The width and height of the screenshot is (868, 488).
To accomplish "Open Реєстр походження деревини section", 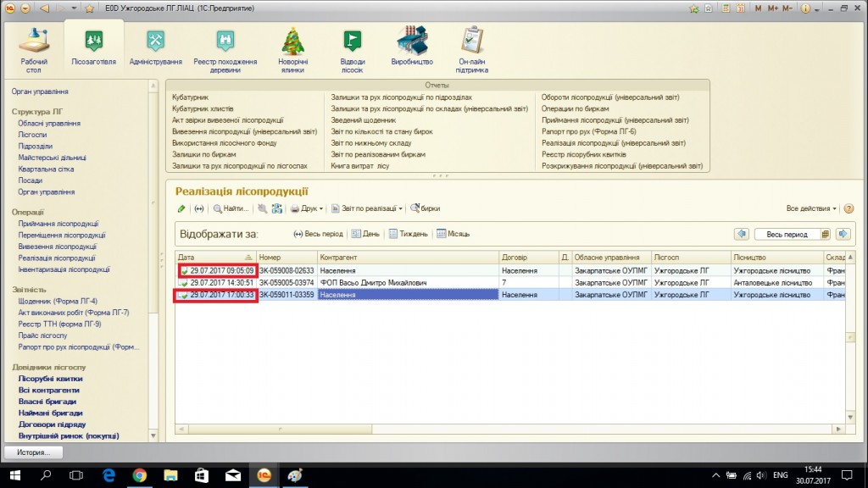I will (x=225, y=47).
